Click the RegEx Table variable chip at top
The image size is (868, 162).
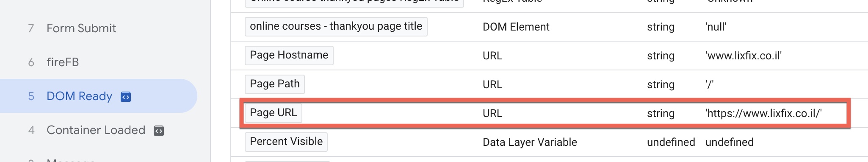coord(354,3)
